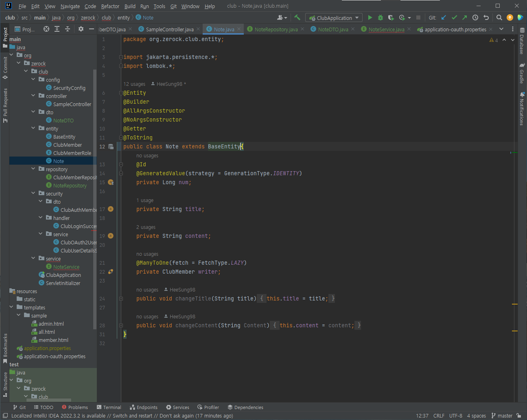Show hidden editor tabs chevron
Viewport: 527px width, 420px height.
501,29
